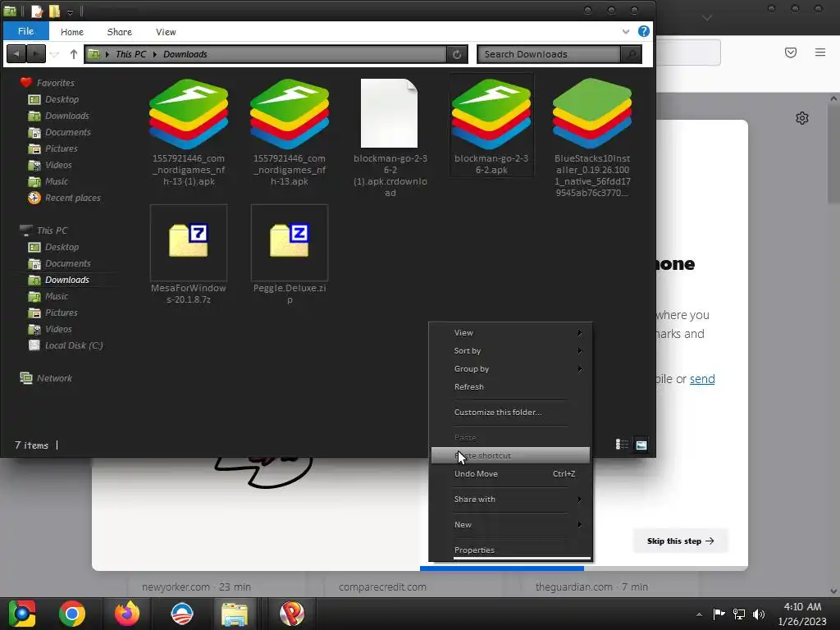Follow the 'send' link in Firefox page
The image size is (840, 630).
click(702, 379)
